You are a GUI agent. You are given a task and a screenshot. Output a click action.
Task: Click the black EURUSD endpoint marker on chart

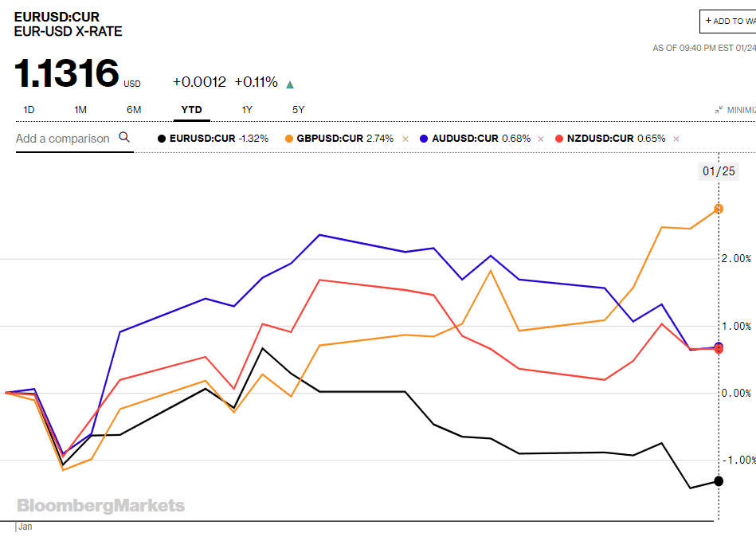pyautogui.click(x=719, y=480)
